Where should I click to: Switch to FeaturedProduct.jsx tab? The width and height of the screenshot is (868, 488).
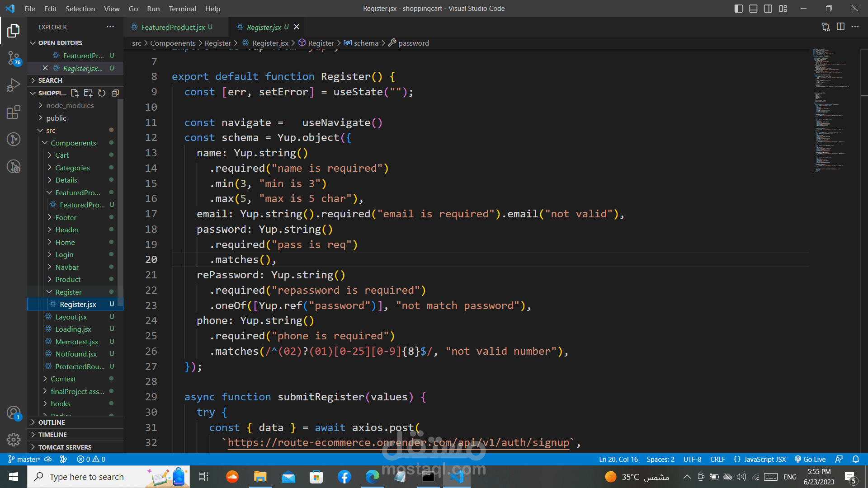coord(173,27)
